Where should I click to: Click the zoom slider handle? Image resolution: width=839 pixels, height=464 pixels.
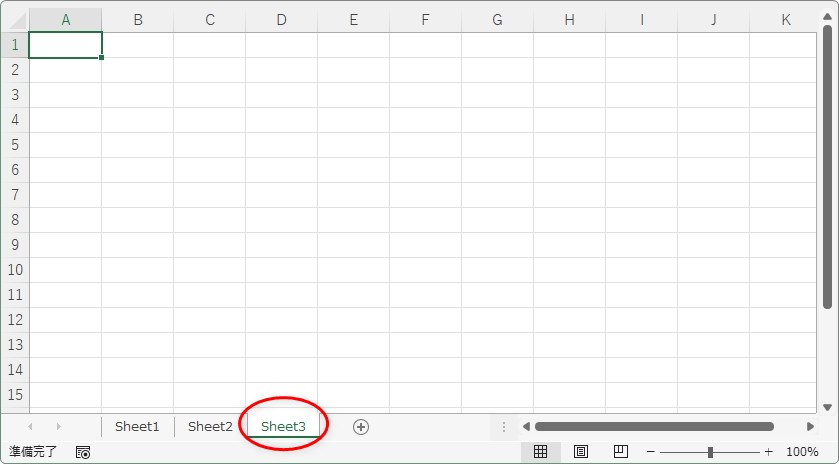(710, 452)
